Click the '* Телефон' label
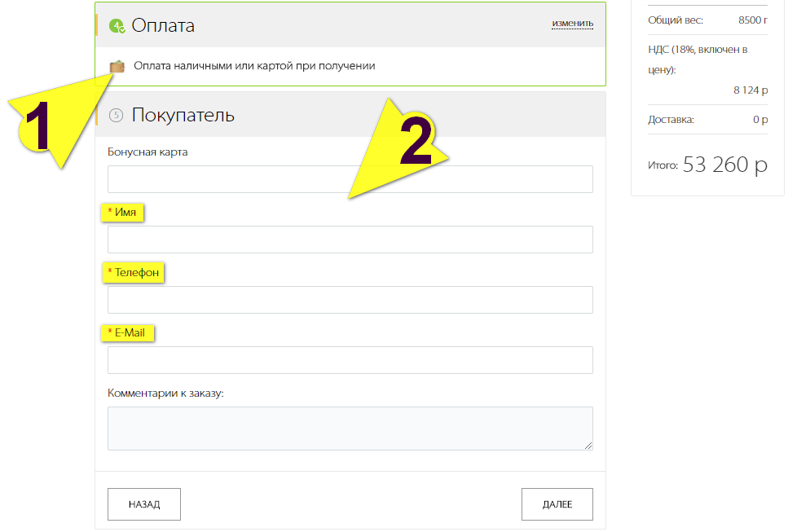This screenshot has width=788, height=532. click(133, 273)
